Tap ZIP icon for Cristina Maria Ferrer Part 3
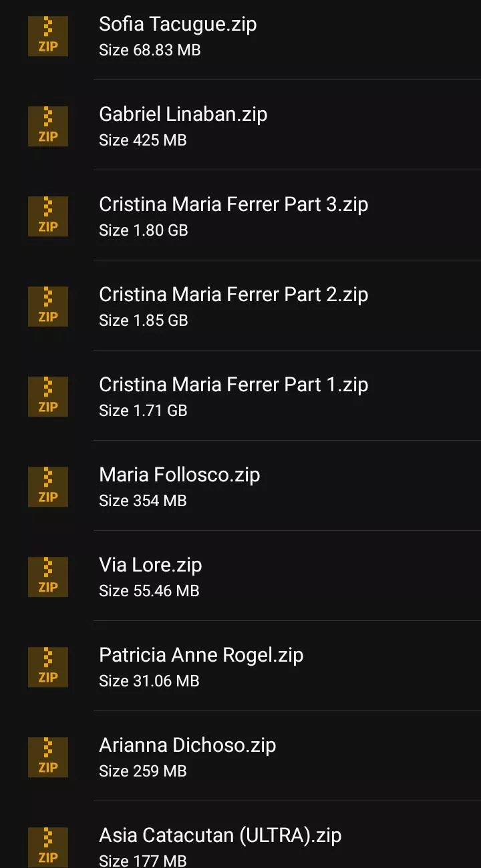Viewport: 481px width, 868px height. coord(47,216)
